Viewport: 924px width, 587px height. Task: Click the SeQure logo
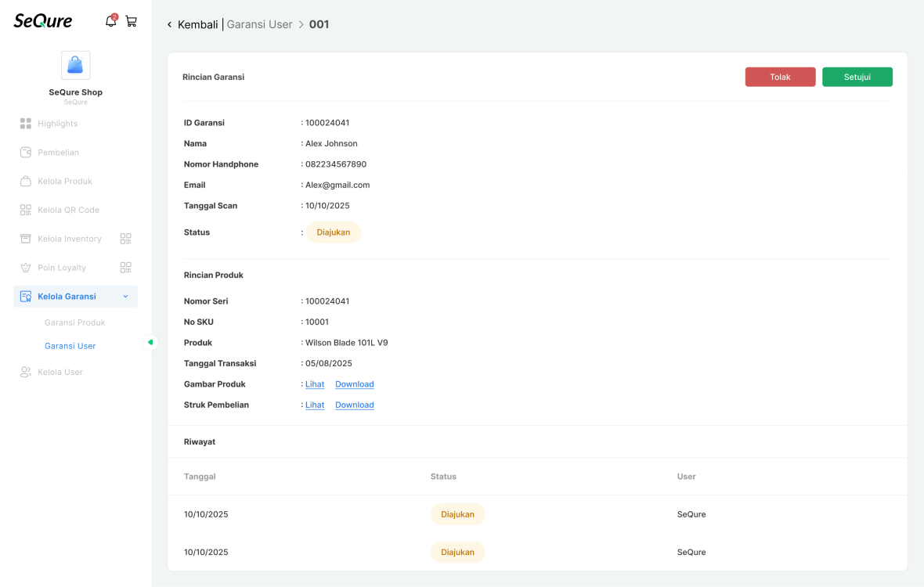(43, 21)
